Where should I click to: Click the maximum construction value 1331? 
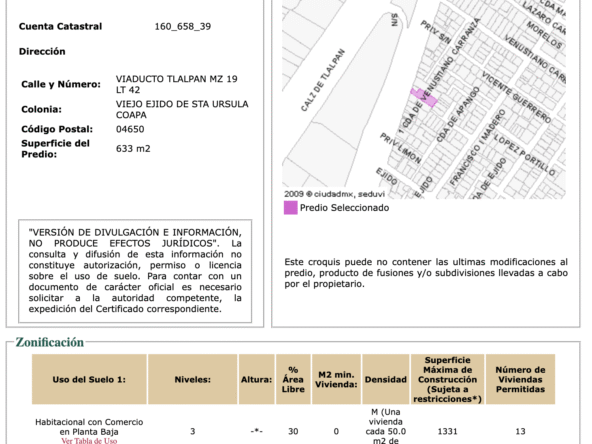coord(447,431)
